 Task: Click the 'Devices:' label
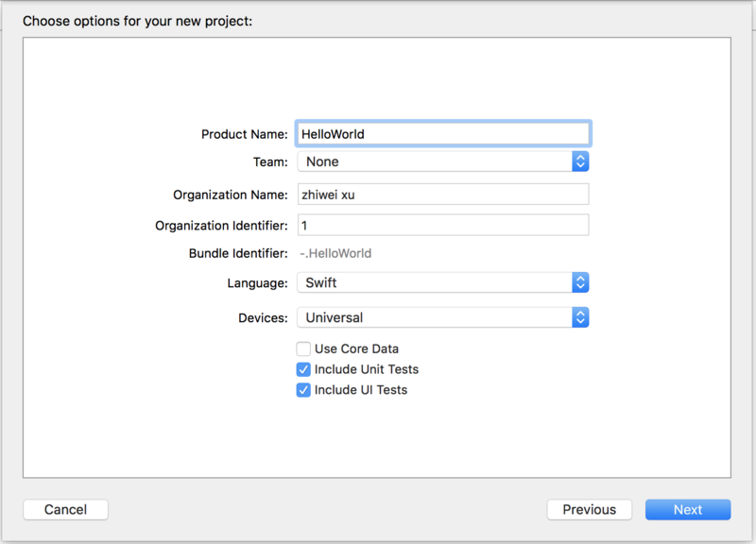[263, 318]
